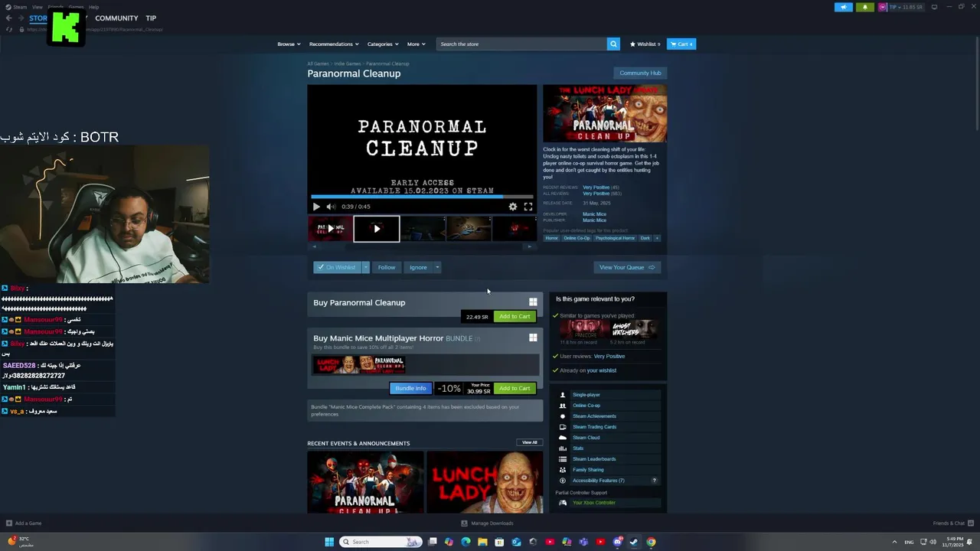This screenshot has height=551, width=980.
Task: Click the Psychological Horror tag
Action: [615, 238]
